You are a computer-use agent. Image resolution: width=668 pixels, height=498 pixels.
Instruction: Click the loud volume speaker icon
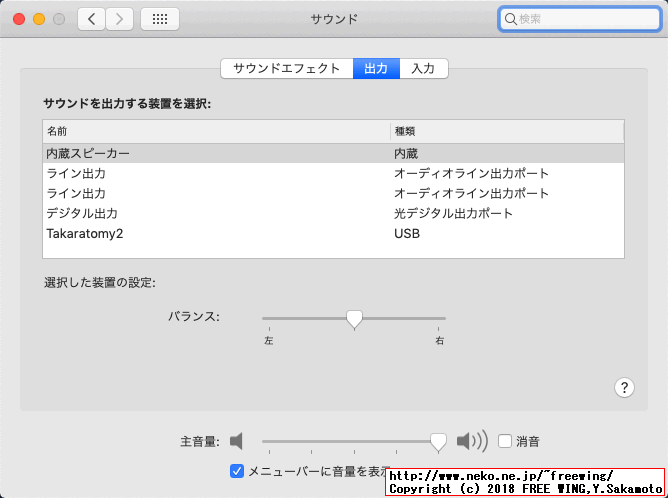[x=472, y=441]
